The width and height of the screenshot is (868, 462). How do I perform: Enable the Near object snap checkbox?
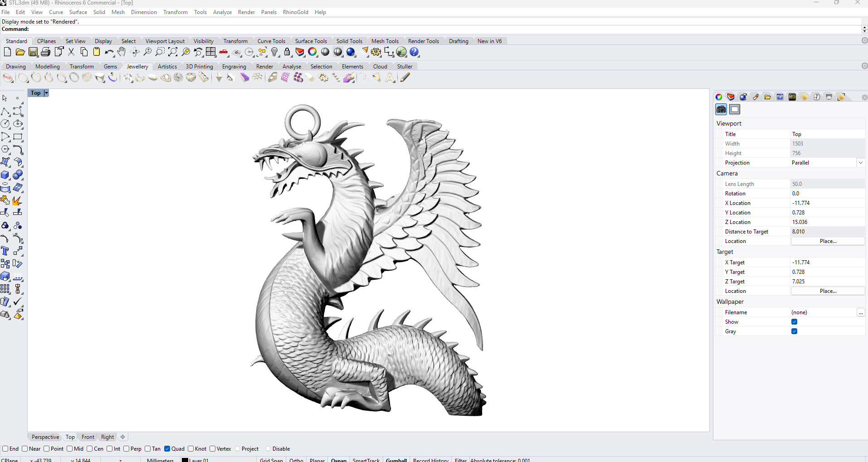25,449
